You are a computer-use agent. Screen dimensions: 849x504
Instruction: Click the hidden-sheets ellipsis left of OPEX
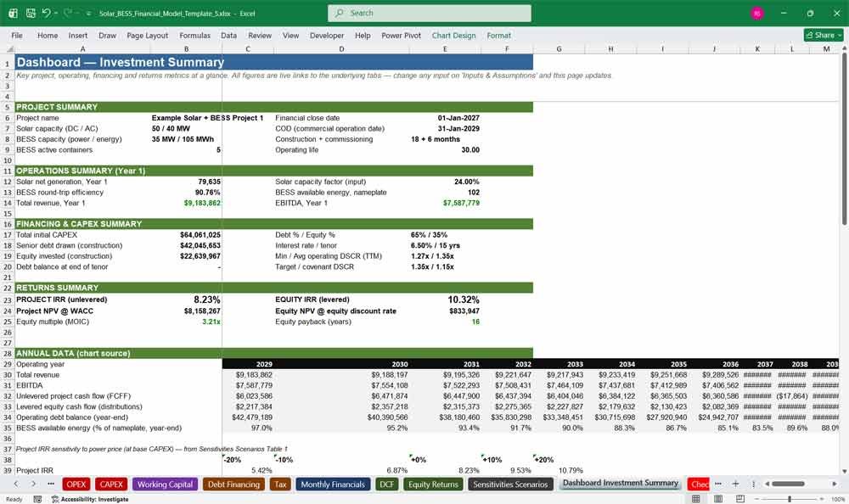click(x=51, y=484)
